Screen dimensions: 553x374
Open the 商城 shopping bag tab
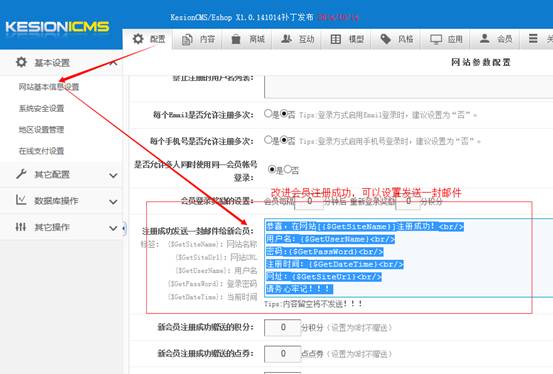coord(247,39)
